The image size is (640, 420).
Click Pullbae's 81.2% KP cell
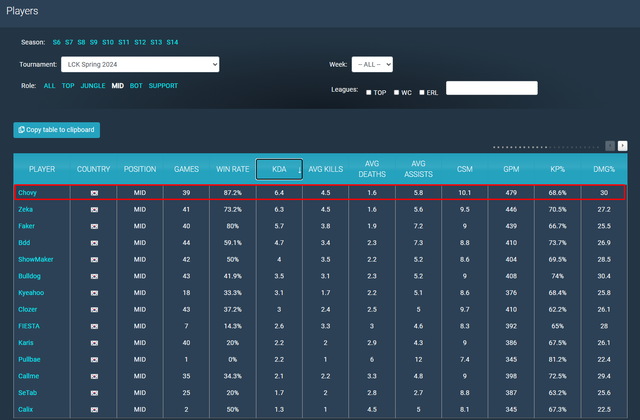558,360
